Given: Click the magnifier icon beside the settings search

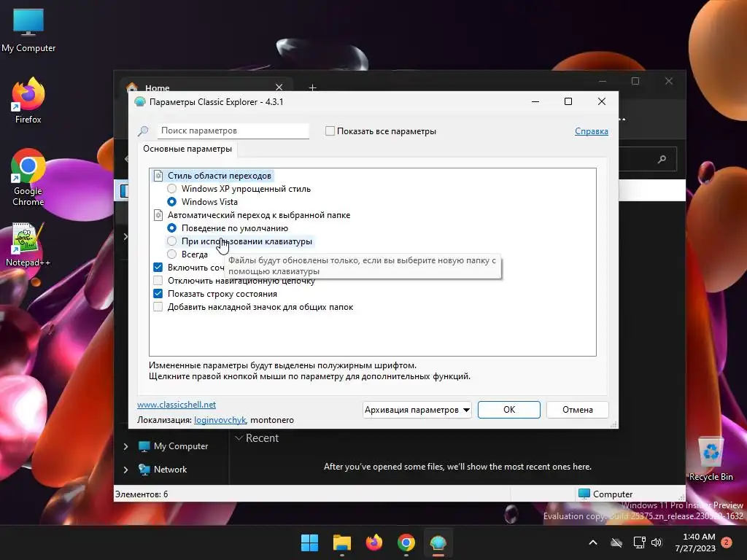Looking at the screenshot, I should (x=143, y=131).
